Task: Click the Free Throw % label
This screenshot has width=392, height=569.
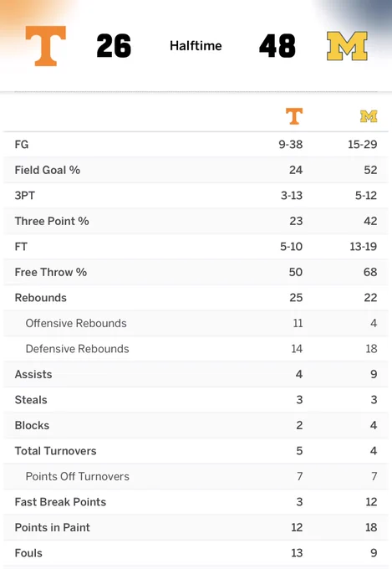Action: pyautogui.click(x=51, y=272)
